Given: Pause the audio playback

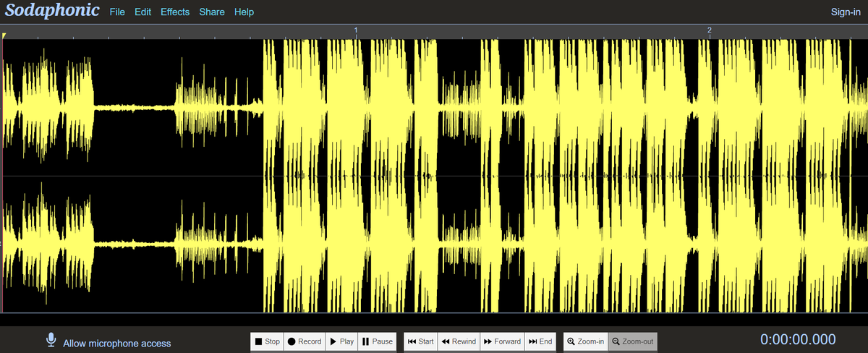Looking at the screenshot, I should tap(378, 341).
